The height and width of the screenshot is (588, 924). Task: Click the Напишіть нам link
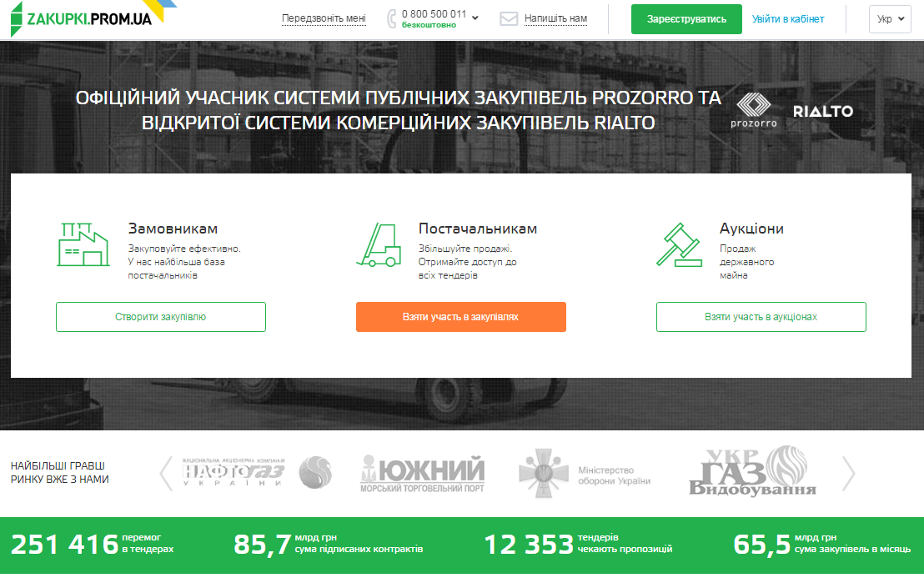(x=555, y=18)
